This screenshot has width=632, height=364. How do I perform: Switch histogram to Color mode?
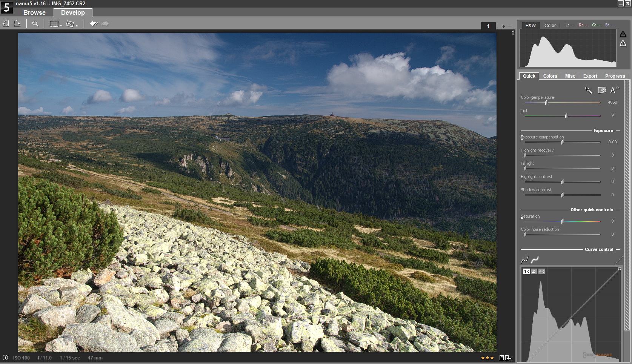tap(550, 25)
